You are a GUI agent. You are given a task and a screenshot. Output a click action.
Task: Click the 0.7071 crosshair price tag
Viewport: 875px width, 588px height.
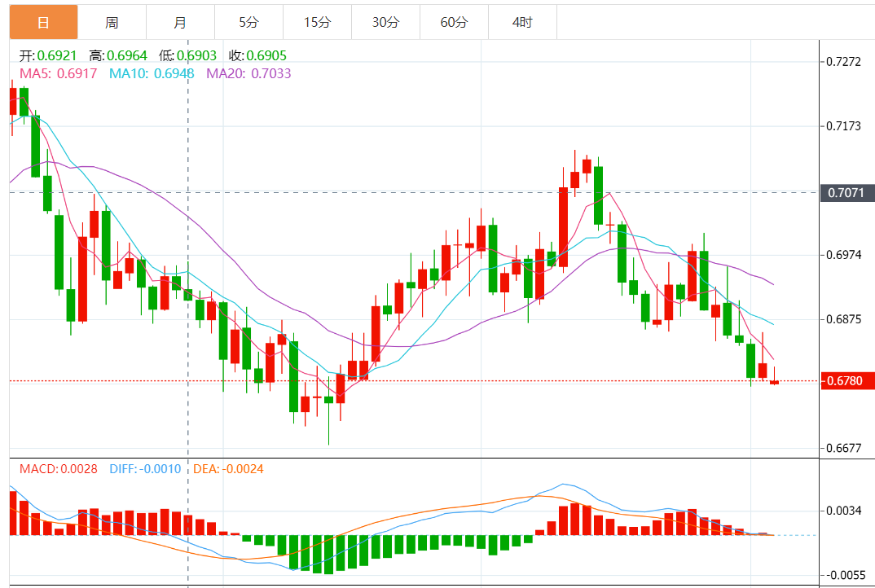847,193
